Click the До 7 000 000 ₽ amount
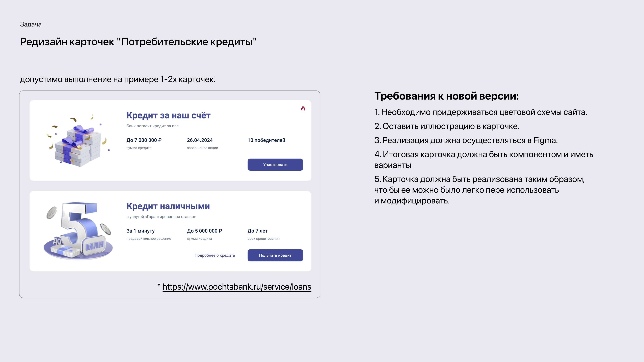Viewport: 644px width, 362px height. pyautogui.click(x=144, y=140)
